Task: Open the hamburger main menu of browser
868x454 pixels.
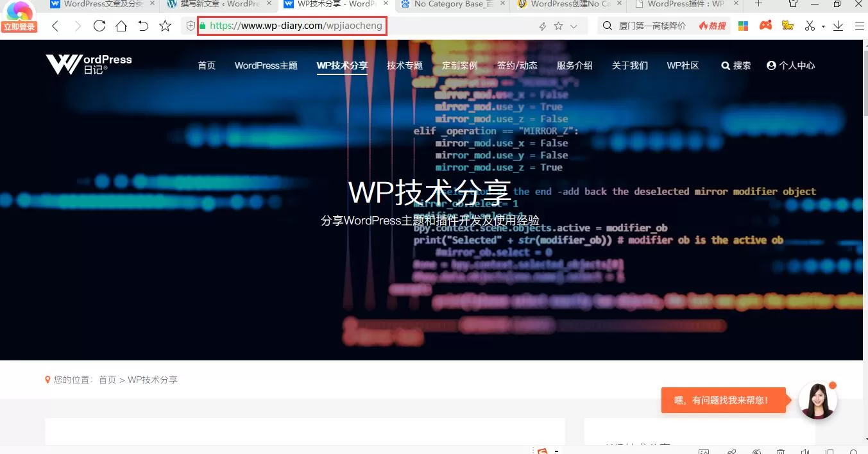Action: pos(860,26)
